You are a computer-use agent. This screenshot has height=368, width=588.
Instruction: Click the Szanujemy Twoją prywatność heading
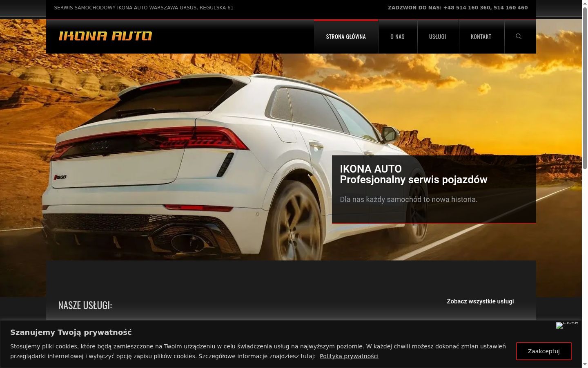[x=71, y=332]
